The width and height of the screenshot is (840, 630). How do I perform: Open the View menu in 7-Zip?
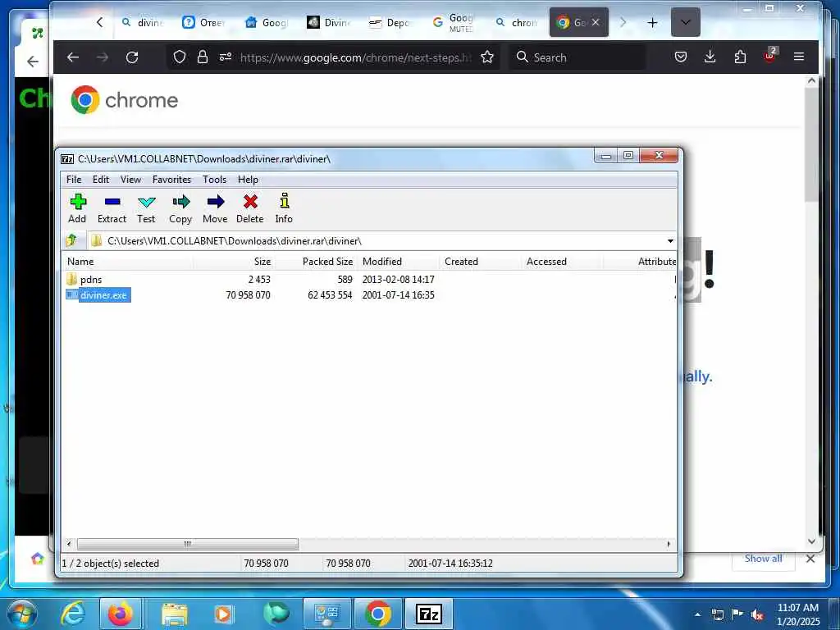tap(130, 180)
